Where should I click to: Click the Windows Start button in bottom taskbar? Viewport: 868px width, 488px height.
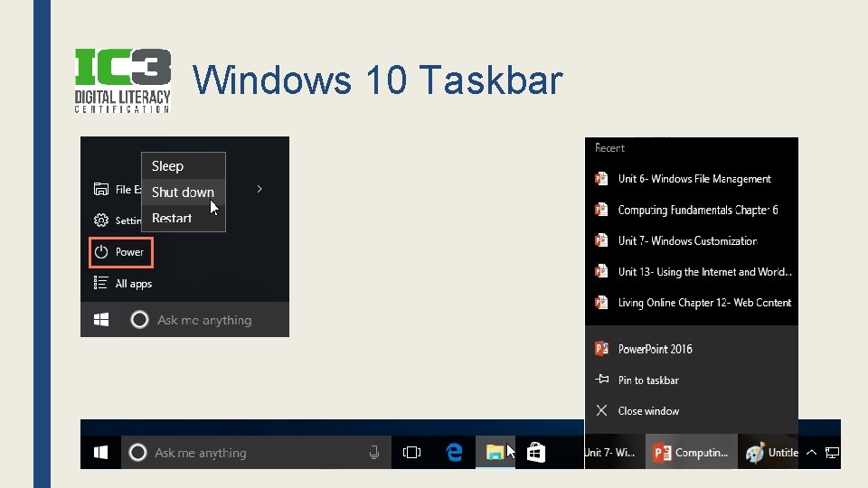tap(100, 453)
